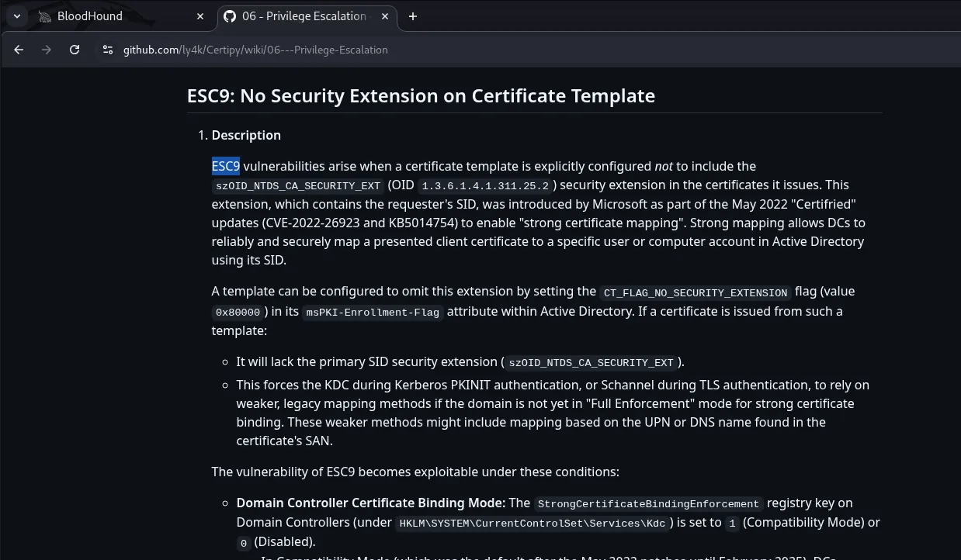
Task: Click the 'Description' list heading
Action: (x=246, y=135)
